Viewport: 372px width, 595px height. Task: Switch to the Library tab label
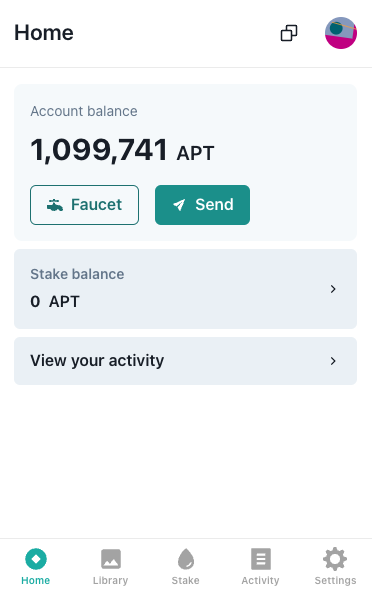tap(110, 581)
